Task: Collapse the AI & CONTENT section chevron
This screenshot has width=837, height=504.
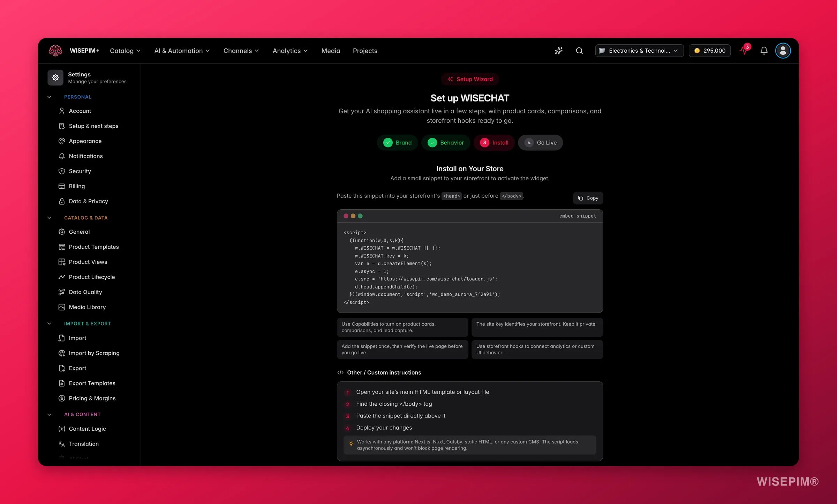Action: [49, 415]
